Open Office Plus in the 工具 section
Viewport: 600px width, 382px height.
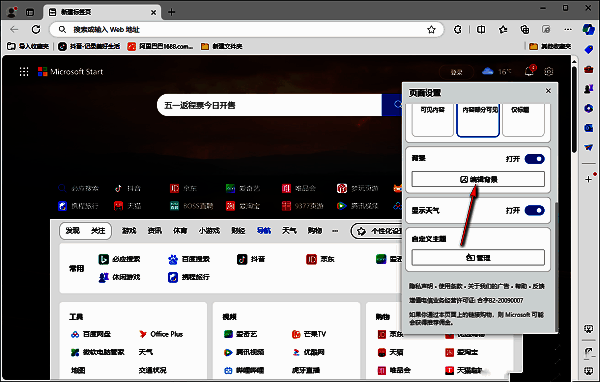[x=161, y=334]
